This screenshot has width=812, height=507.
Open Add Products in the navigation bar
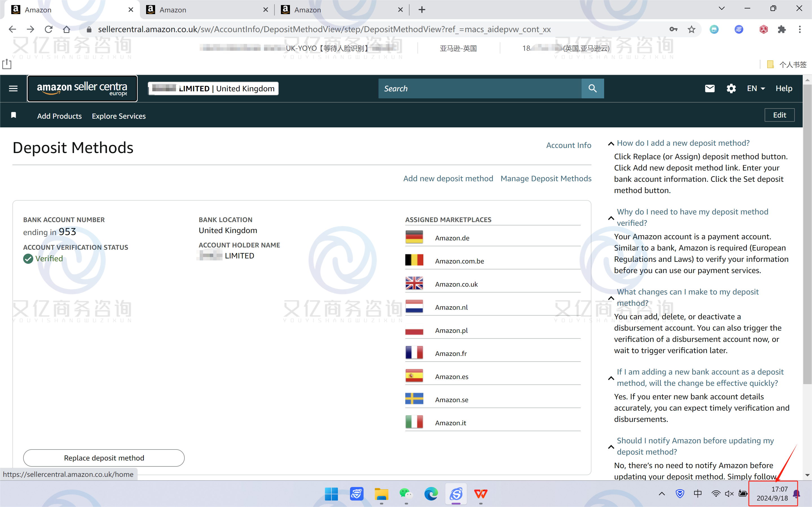click(60, 116)
